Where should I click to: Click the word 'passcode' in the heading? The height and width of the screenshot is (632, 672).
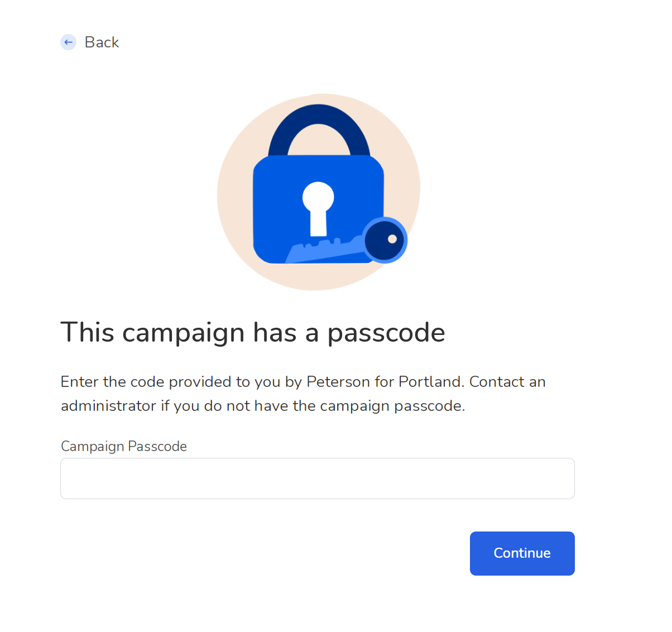pyautogui.click(x=386, y=334)
